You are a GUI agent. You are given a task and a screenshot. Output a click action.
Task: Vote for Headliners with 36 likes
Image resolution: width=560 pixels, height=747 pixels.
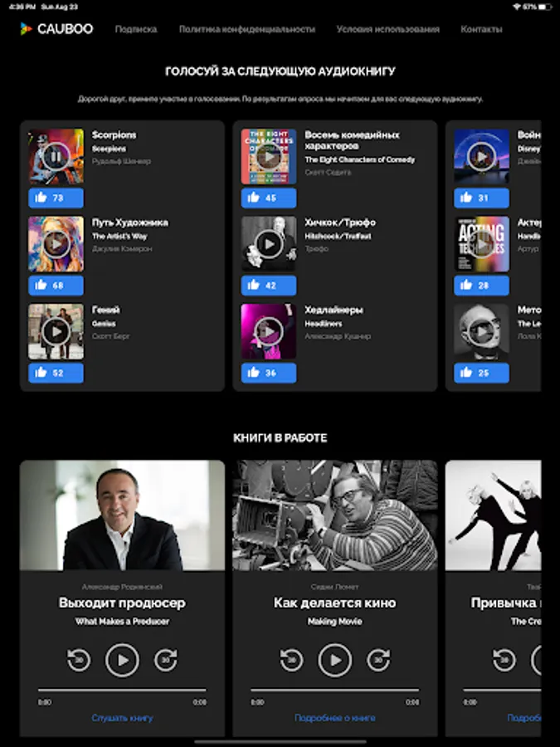point(269,373)
